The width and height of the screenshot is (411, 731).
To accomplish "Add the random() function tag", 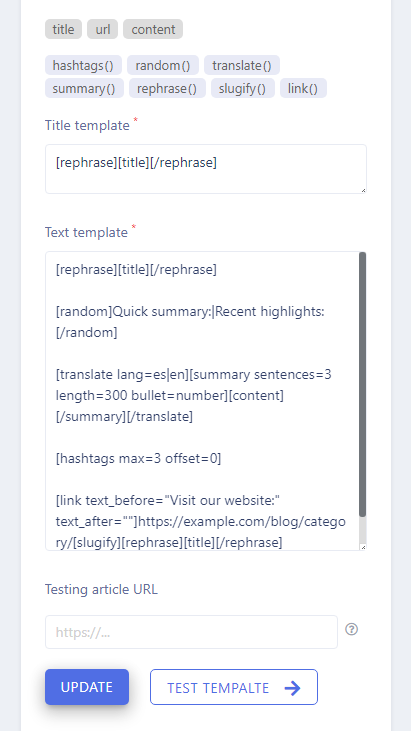I will (x=163, y=65).
